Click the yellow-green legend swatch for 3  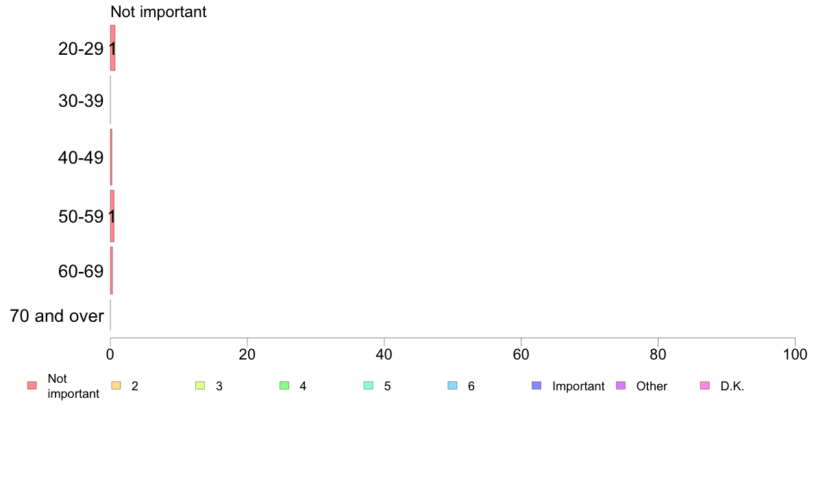click(x=200, y=385)
